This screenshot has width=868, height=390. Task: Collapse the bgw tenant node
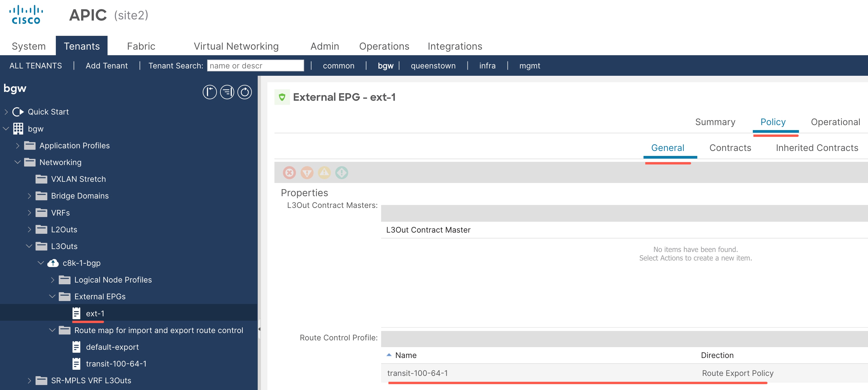(x=6, y=129)
